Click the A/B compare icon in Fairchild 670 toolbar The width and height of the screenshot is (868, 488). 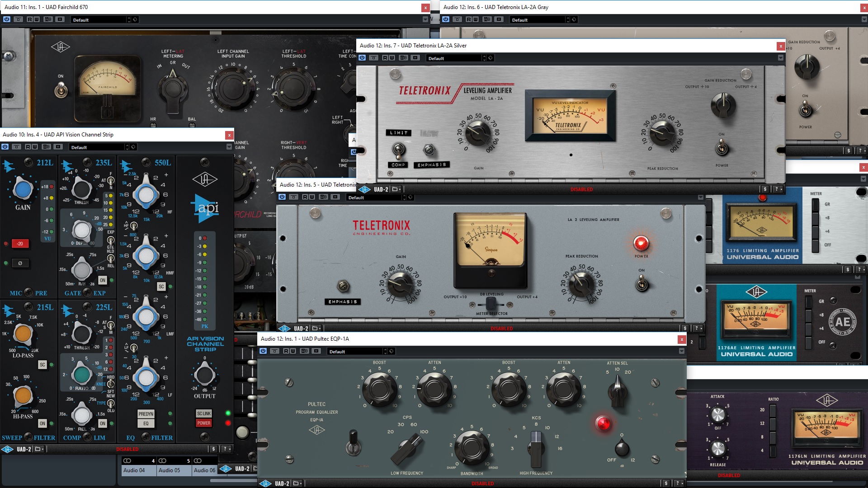[48, 19]
